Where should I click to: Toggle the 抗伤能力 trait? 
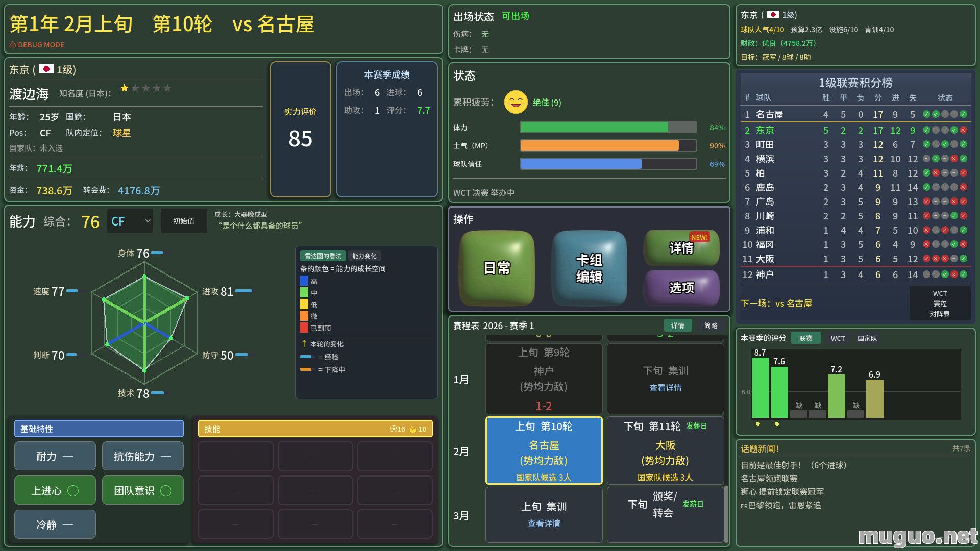point(143,456)
